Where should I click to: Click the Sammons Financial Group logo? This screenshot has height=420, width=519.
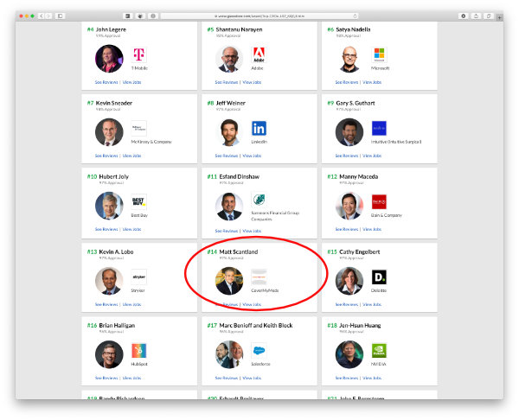[x=259, y=200]
